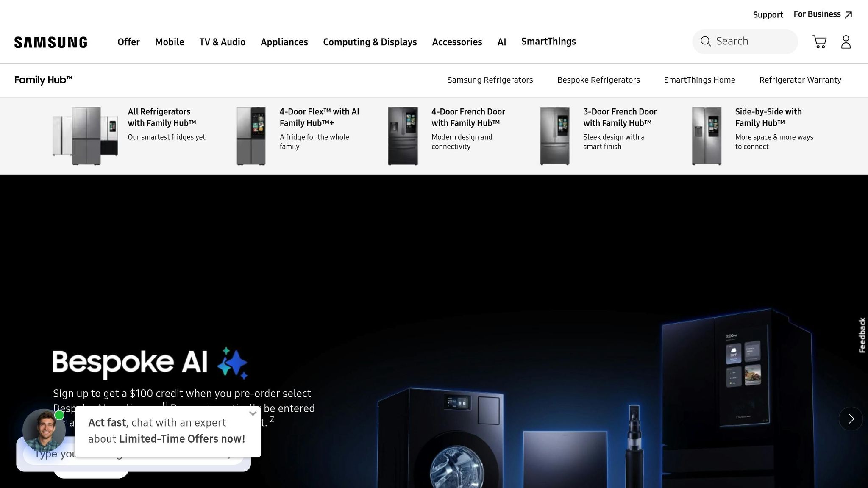The height and width of the screenshot is (488, 868).
Task: Click the washer in the hero banner
Action: (441, 437)
